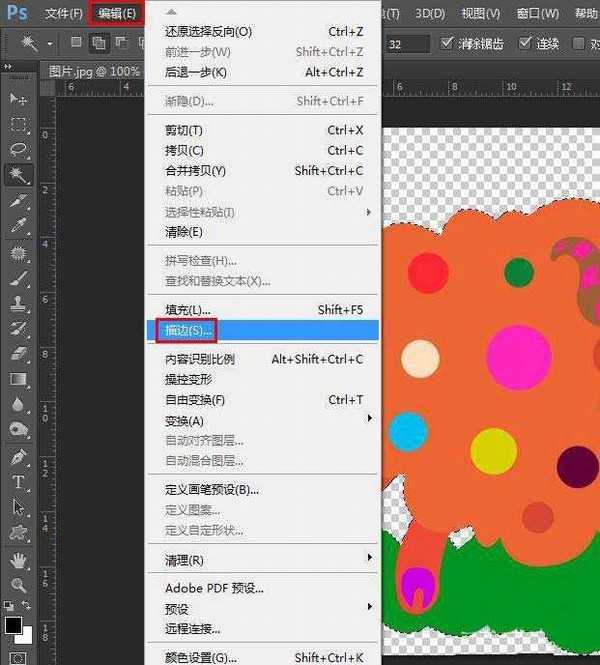Screen dimensions: 600x665
Task: Open the 文件(F) menu
Action: click(63, 13)
